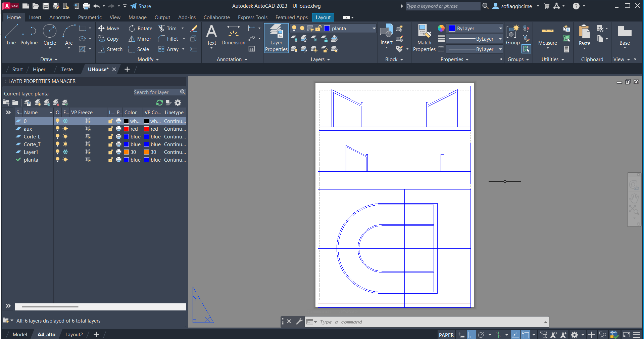Image resolution: width=644 pixels, height=339 pixels.
Task: Click the Mirror tool icon
Action: coord(132,39)
